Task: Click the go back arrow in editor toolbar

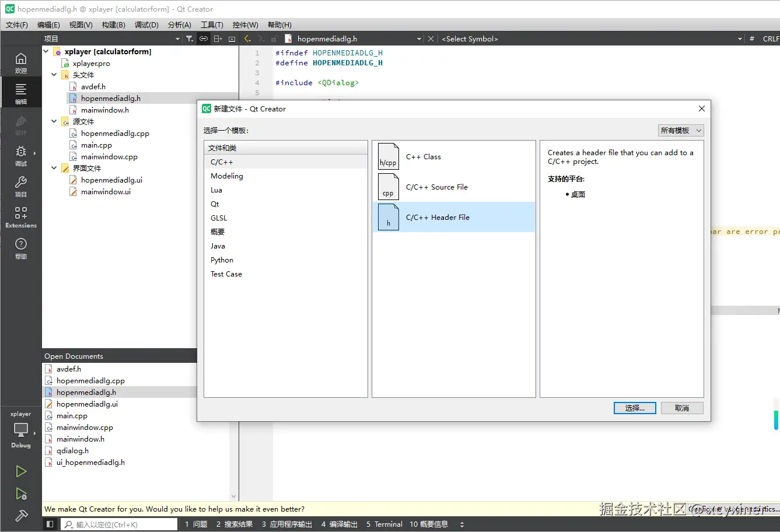Action: tap(247, 38)
